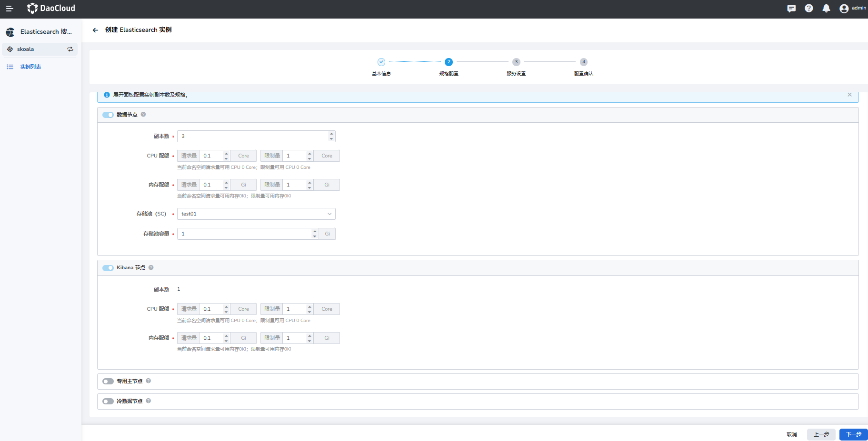Viewport: 868px width, 441px height.
Task: Click the back arrow beside page title
Action: (x=95, y=30)
